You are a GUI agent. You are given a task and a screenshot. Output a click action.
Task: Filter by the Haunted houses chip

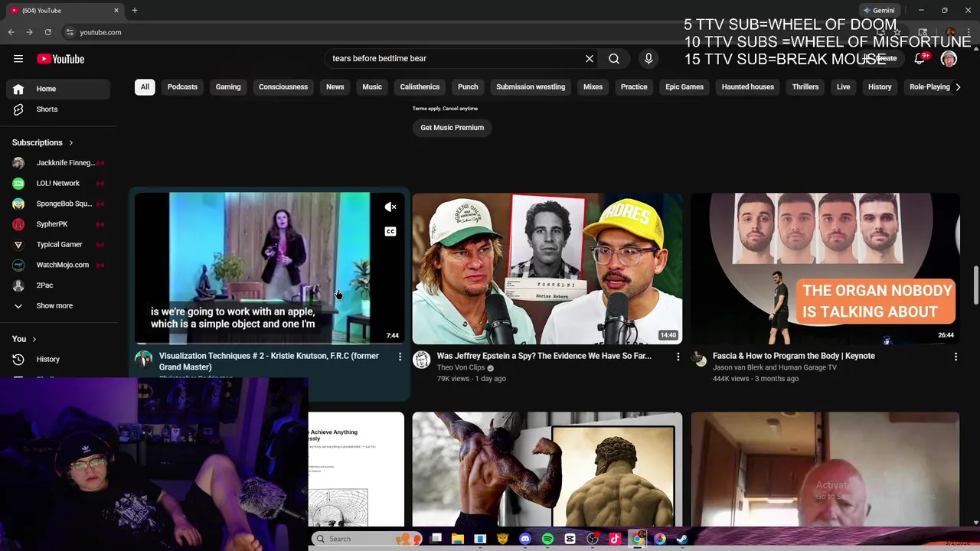[748, 87]
